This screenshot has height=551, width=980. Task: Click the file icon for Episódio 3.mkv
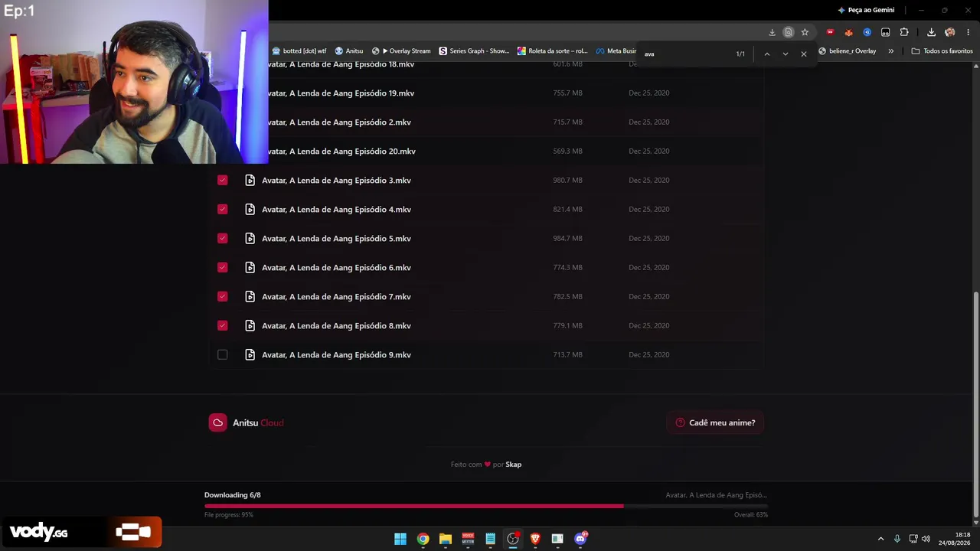[x=250, y=181]
